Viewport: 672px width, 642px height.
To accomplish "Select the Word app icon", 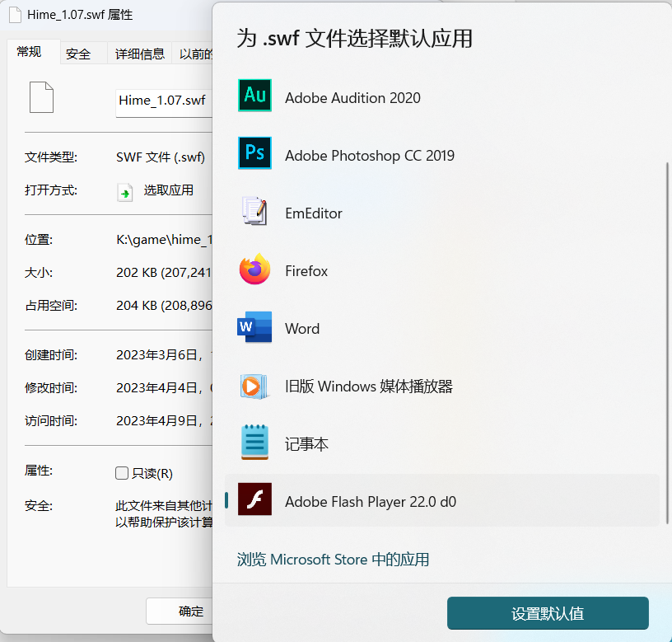I will click(254, 327).
